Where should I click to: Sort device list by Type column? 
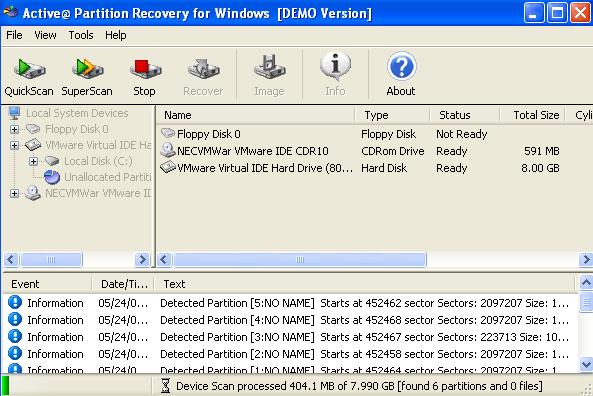click(393, 115)
